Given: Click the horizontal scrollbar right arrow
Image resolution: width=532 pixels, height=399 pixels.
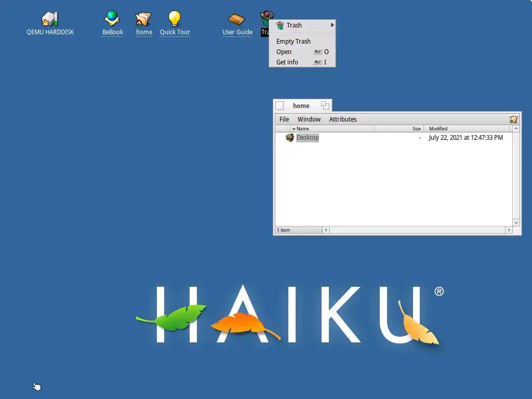Looking at the screenshot, I should point(509,230).
